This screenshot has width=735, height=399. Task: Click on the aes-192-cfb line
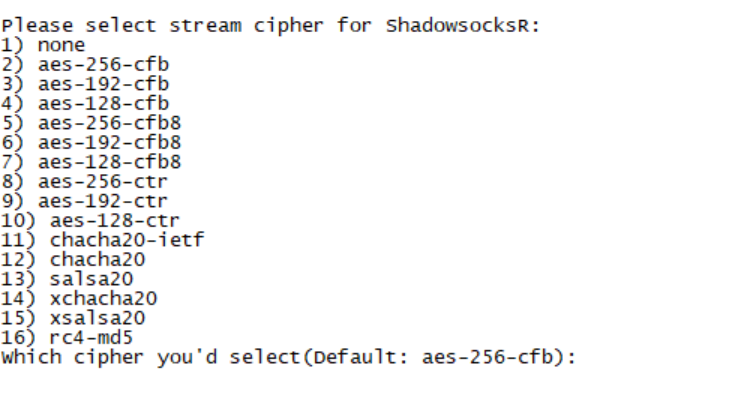(x=85, y=84)
